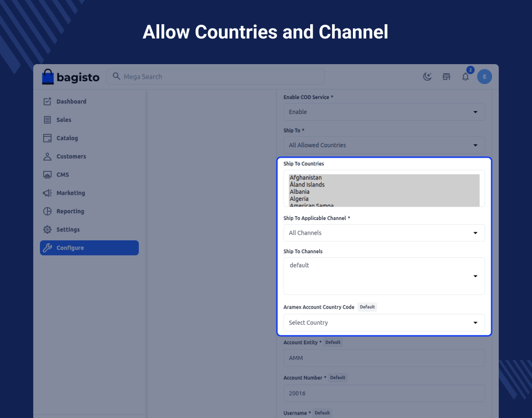
Task: Click Default badge next to Username
Action: 323,413
